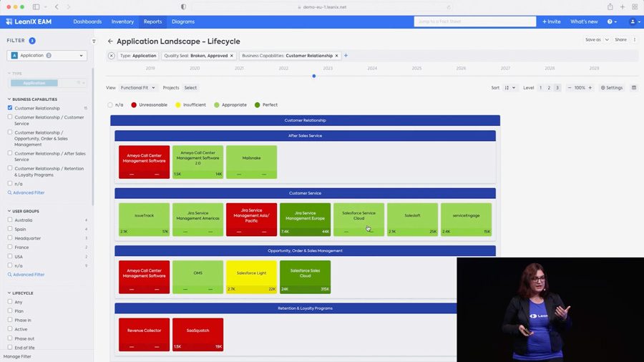Collapse the Lifecycle filter section
The width and height of the screenshot is (644, 362).
coord(9,293)
